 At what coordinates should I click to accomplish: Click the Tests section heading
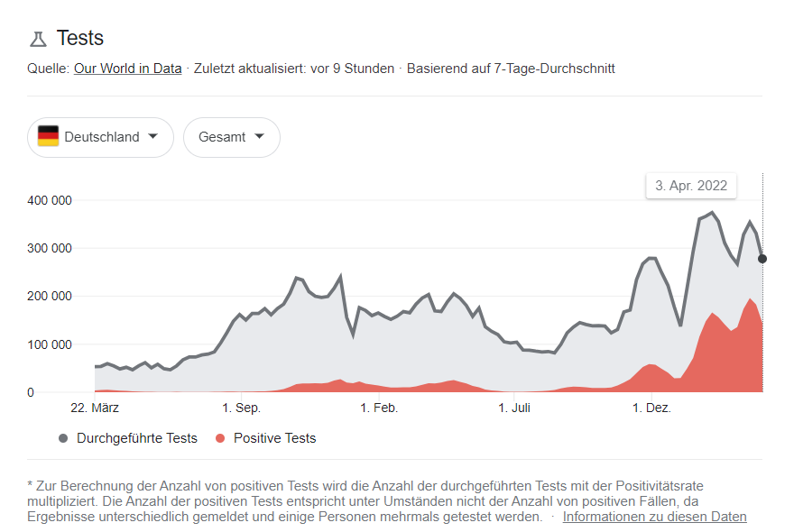pyautogui.click(x=80, y=38)
